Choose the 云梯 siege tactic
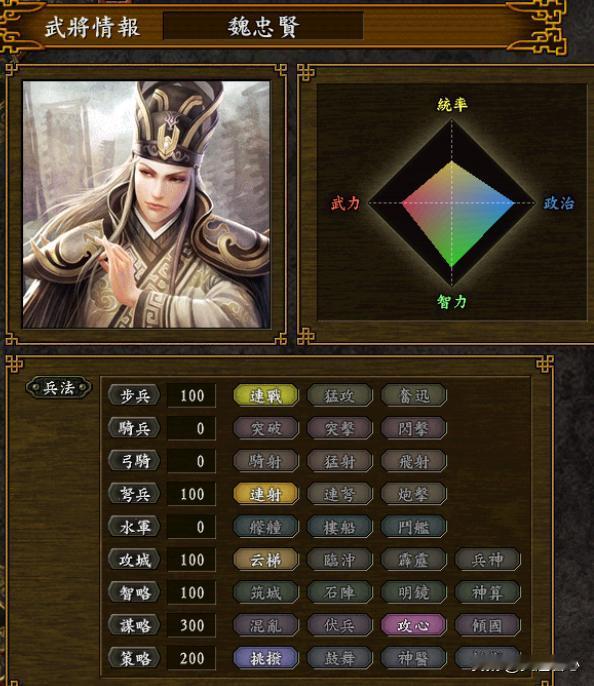Viewport: 594px width, 686px height. (x=266, y=560)
